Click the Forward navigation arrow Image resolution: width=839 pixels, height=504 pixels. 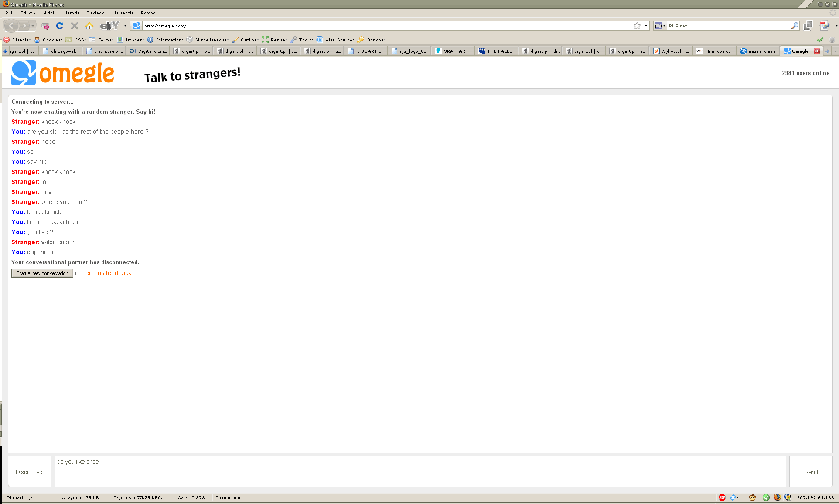click(x=24, y=26)
